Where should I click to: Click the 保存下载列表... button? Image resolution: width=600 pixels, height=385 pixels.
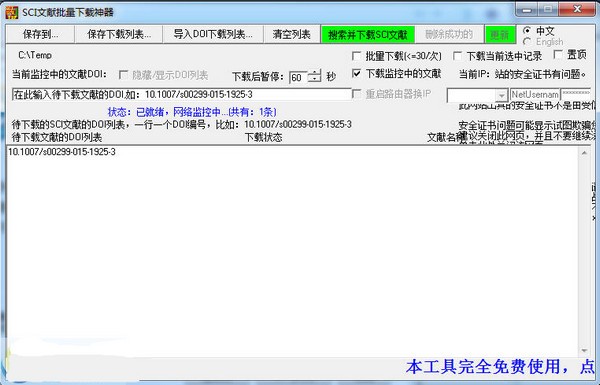pyautogui.click(x=119, y=34)
